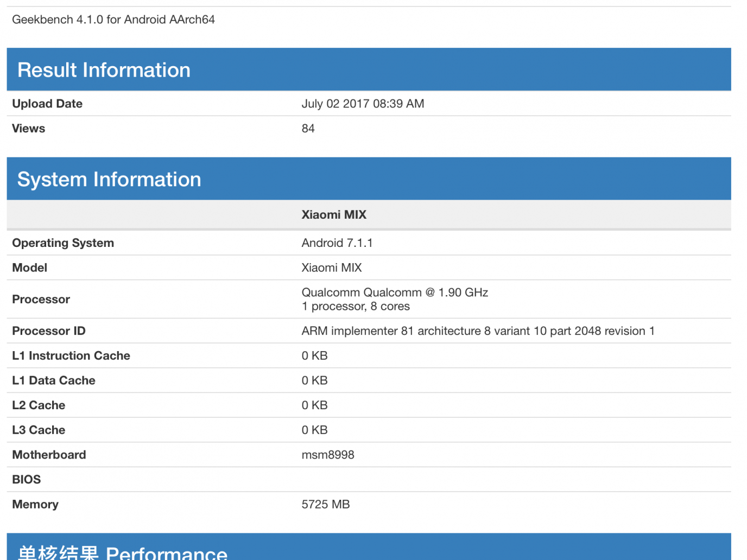Click the bold Xiaomi MIX column heading
The image size is (747, 560).
334,215
